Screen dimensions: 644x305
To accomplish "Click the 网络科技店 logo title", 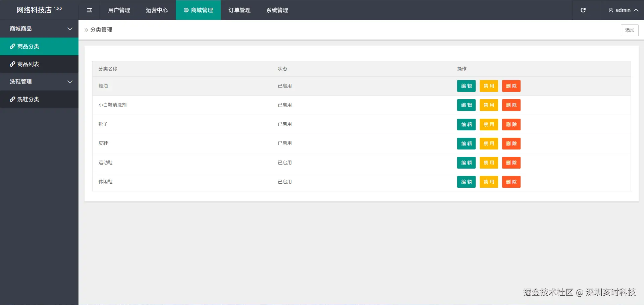I will [x=34, y=10].
